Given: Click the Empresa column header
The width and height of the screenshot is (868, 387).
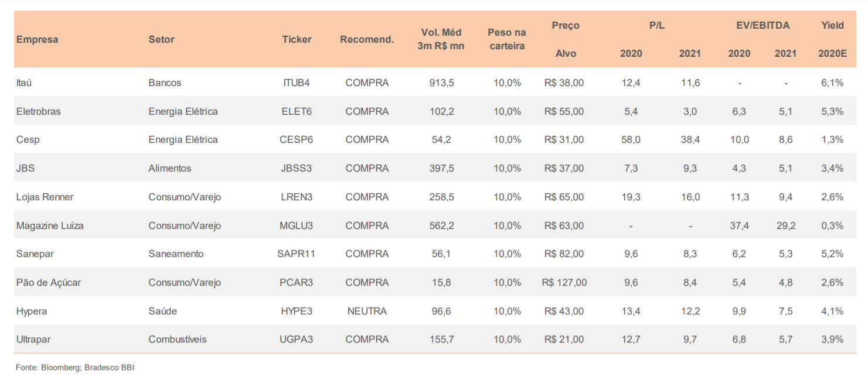Looking at the screenshot, I should 38,39.
